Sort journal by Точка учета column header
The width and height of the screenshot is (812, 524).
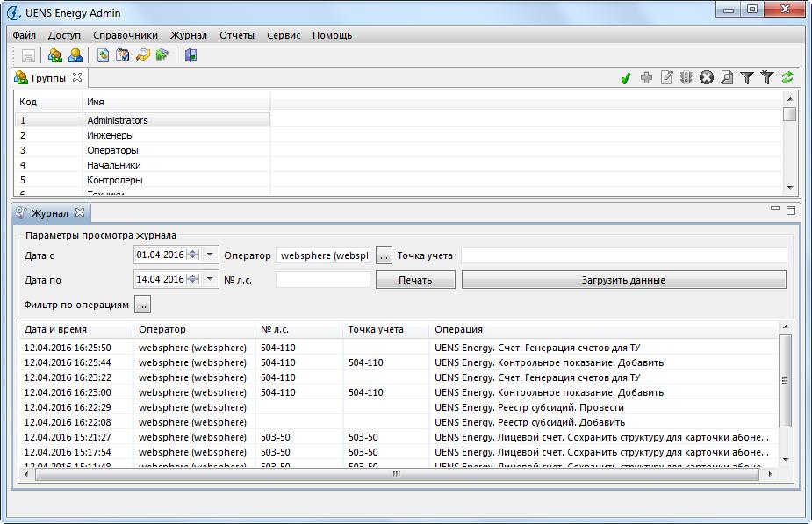pos(385,329)
